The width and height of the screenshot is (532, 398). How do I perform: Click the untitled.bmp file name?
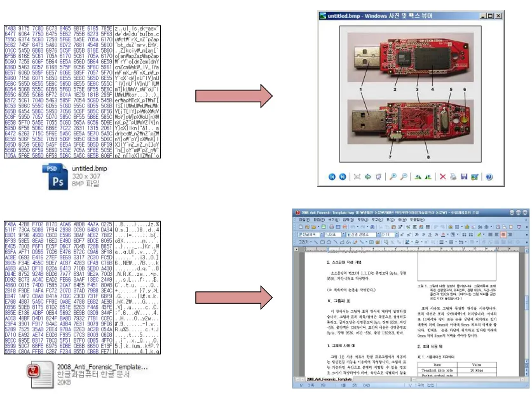(89, 168)
